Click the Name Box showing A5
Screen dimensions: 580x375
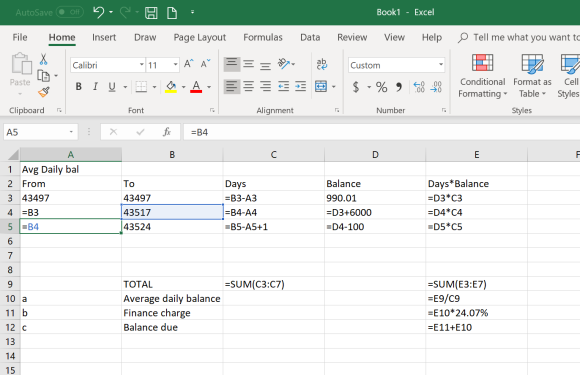pyautogui.click(x=41, y=132)
